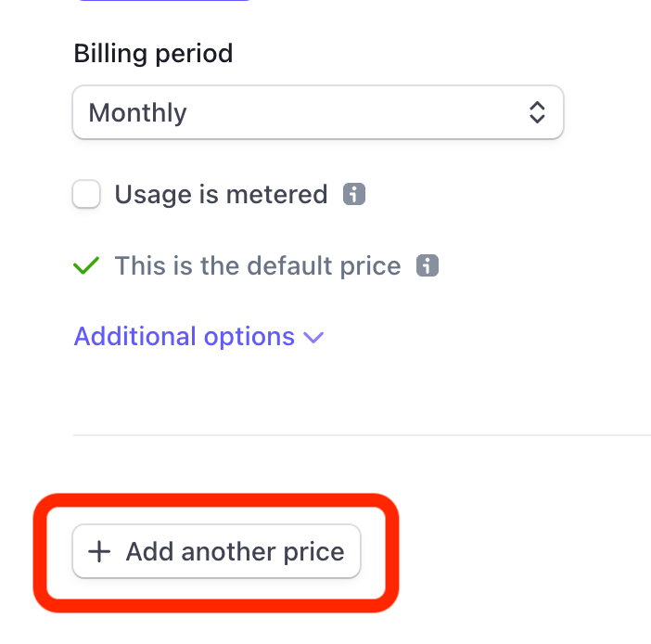651x644 pixels.
Task: Click the purple 'Additional options' link text
Action: coord(185,337)
